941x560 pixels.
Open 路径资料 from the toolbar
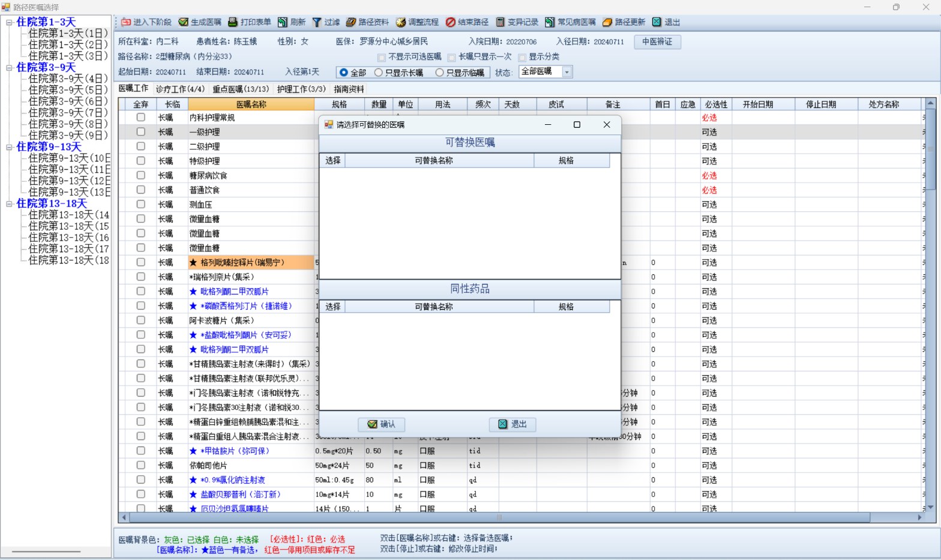coord(351,22)
